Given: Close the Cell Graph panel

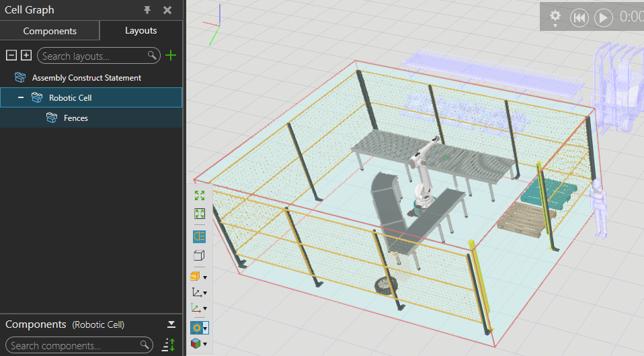Looking at the screenshot, I should tap(167, 10).
